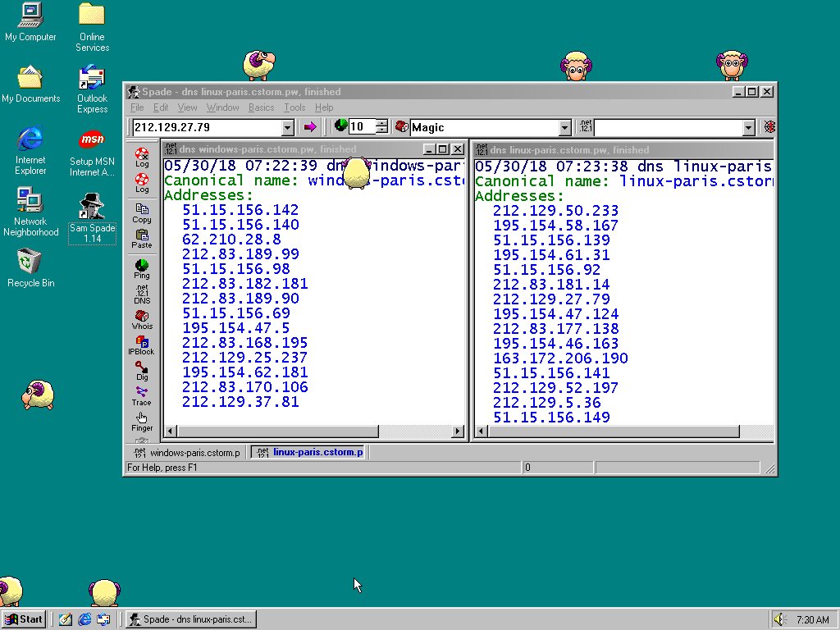
Task: Open the File menu
Action: (x=137, y=107)
